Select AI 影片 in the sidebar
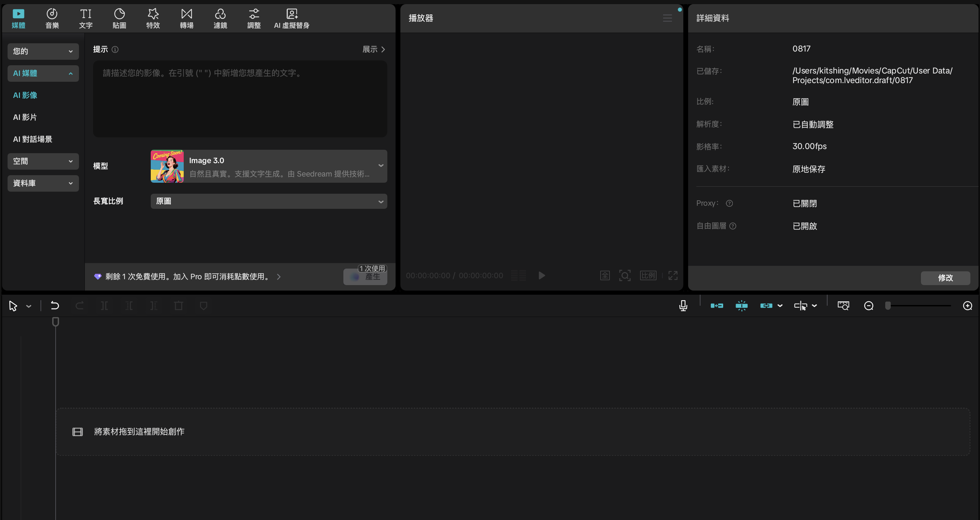 coord(25,117)
